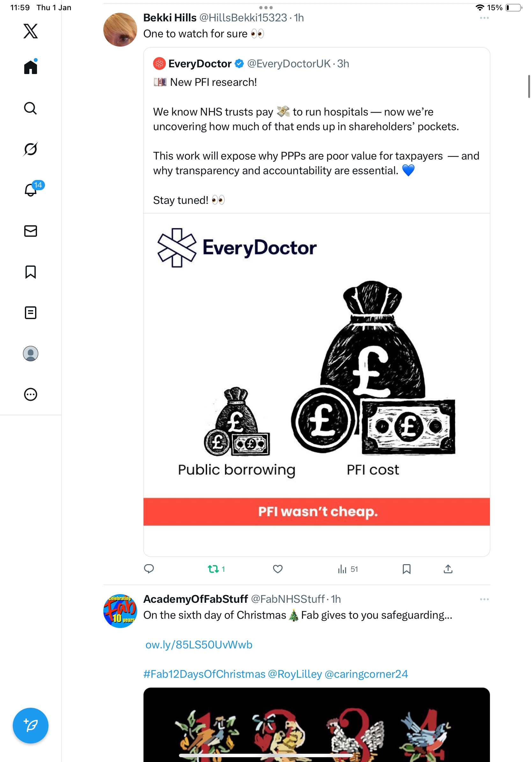The image size is (532, 762).
Task: Click the page scrollbar on right edge
Action: click(529, 86)
